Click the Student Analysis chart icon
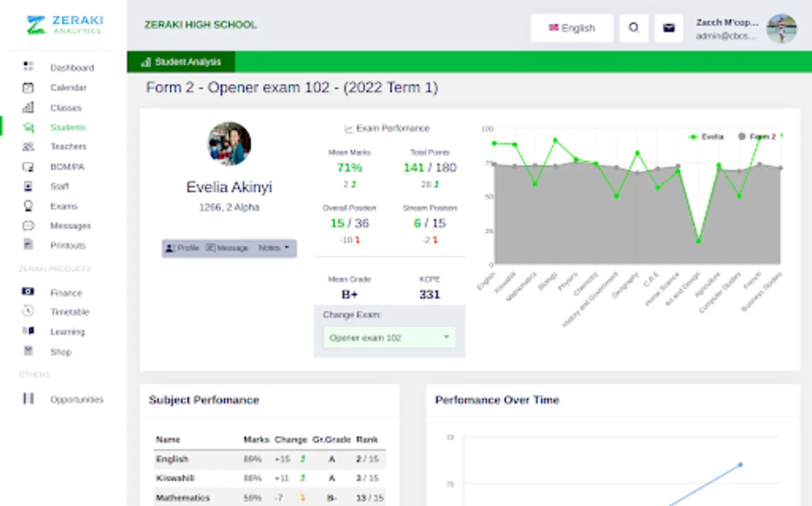Screen dimensions: 812x506 pos(146,62)
